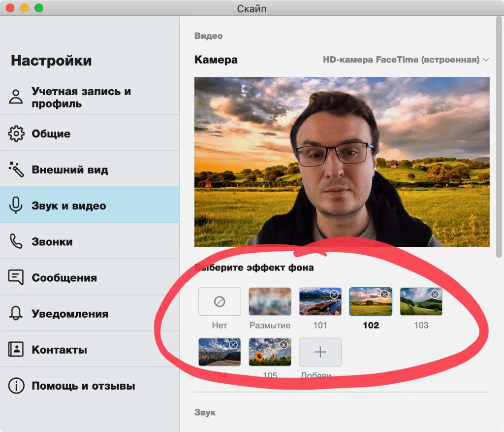Pick the rocky landscape background thumbnail
This screenshot has width=504, height=432.
(220, 352)
